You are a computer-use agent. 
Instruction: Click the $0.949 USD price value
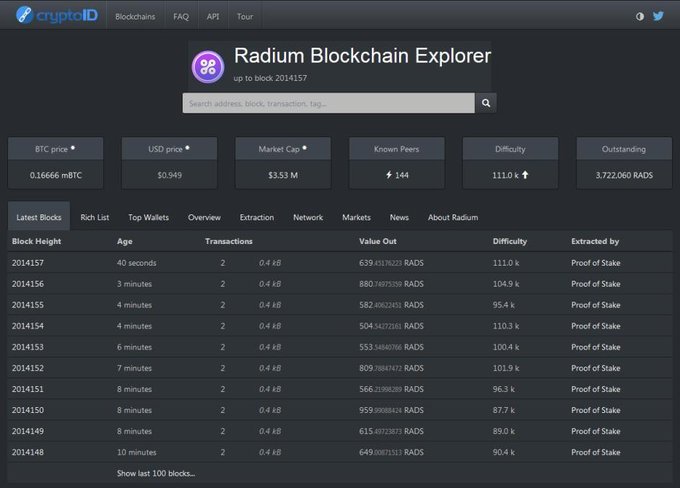click(x=170, y=175)
